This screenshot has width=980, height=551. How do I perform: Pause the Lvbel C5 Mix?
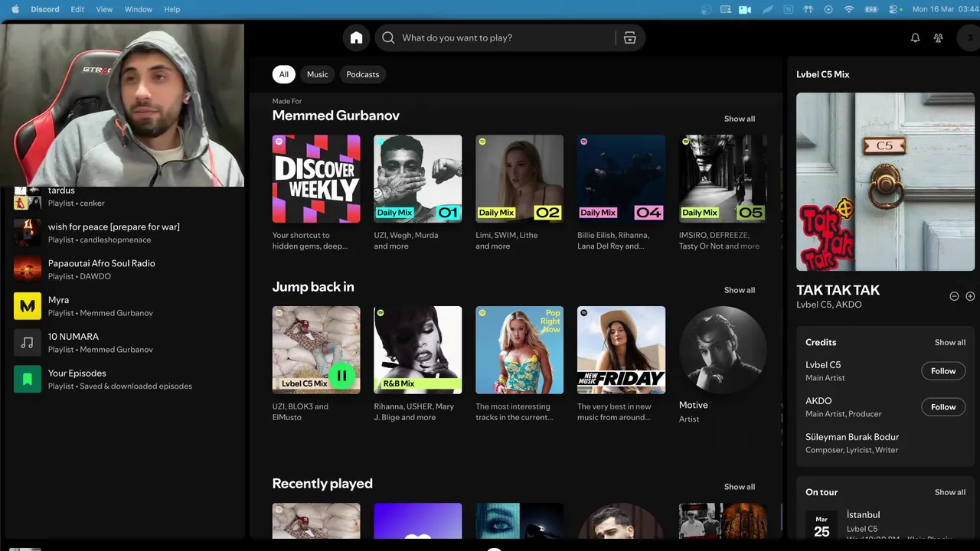pos(341,376)
